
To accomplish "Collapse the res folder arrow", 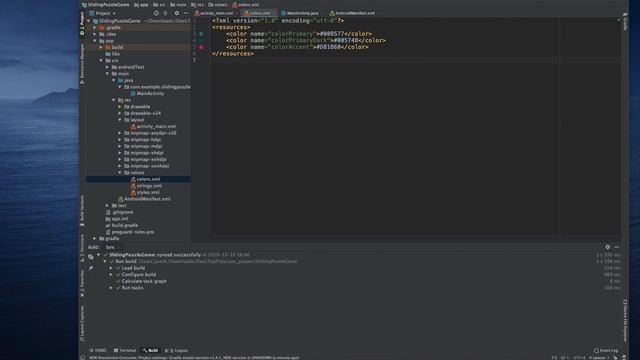I will (x=114, y=100).
